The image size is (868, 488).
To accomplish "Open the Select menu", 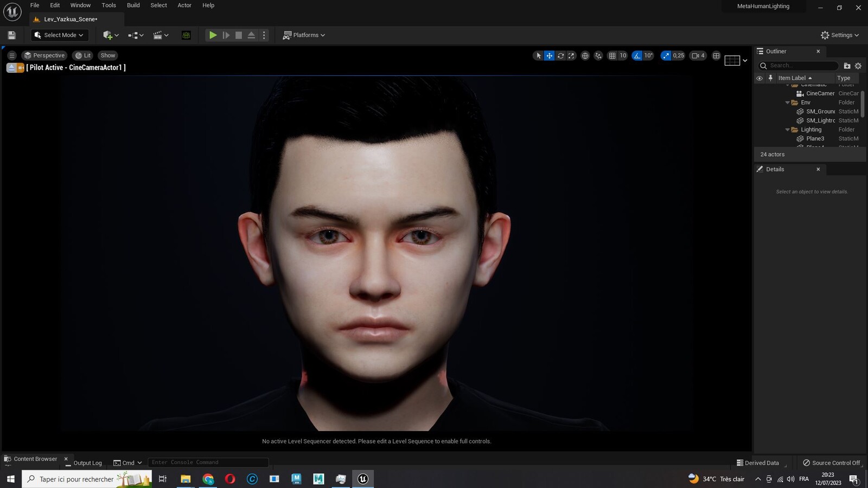I will tap(158, 5).
